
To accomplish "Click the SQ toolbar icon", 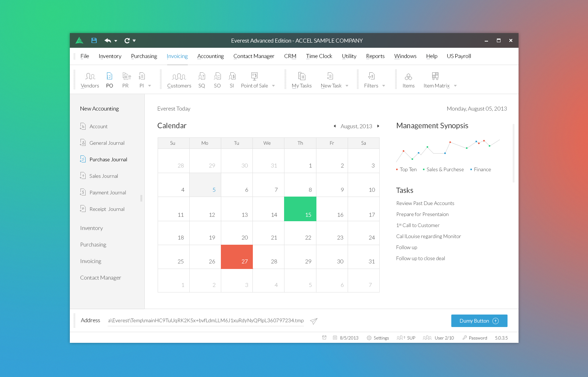I will click(202, 80).
